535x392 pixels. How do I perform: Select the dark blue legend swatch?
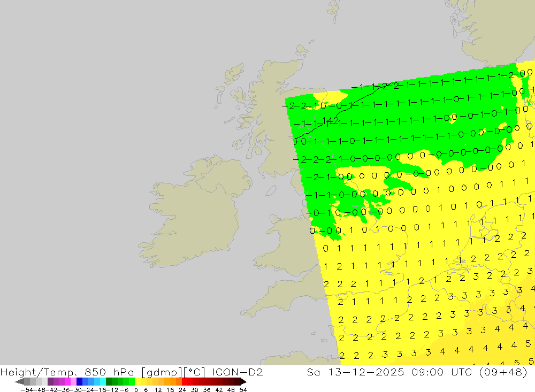[x=80, y=382]
